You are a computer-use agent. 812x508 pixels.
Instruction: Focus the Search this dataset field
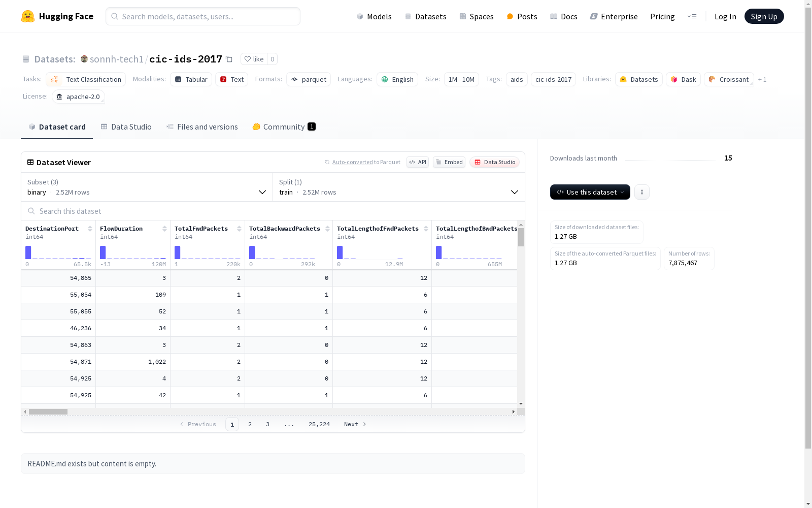[x=273, y=211]
